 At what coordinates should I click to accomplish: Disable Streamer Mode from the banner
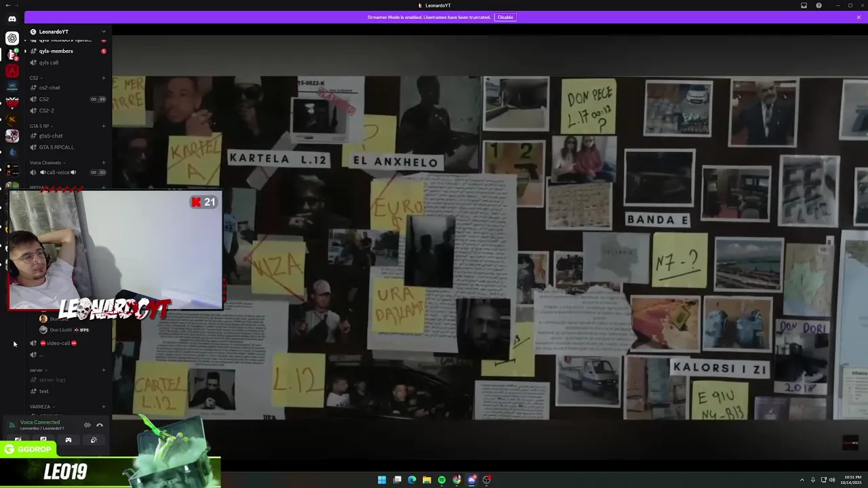(505, 17)
